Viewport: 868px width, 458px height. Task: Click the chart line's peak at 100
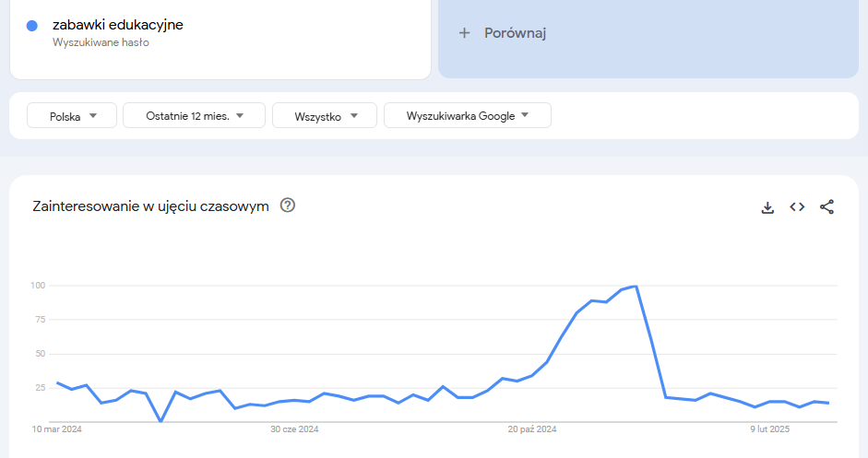point(636,287)
